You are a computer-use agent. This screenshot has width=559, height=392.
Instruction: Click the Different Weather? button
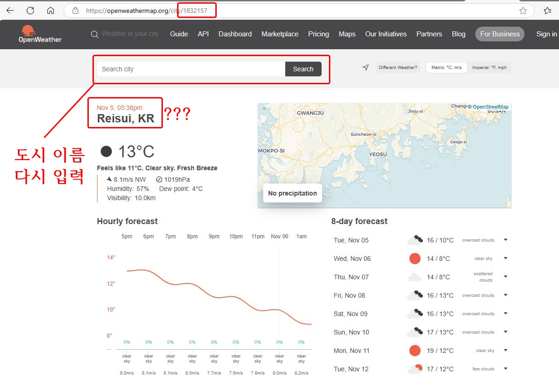pyautogui.click(x=398, y=68)
